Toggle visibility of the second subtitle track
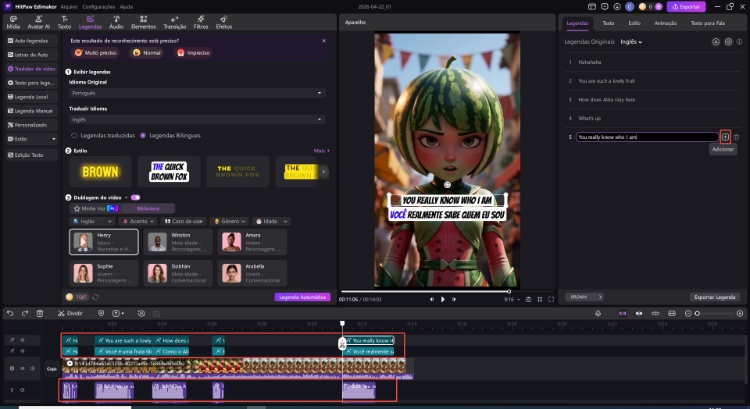750x409 pixels. click(x=22, y=351)
